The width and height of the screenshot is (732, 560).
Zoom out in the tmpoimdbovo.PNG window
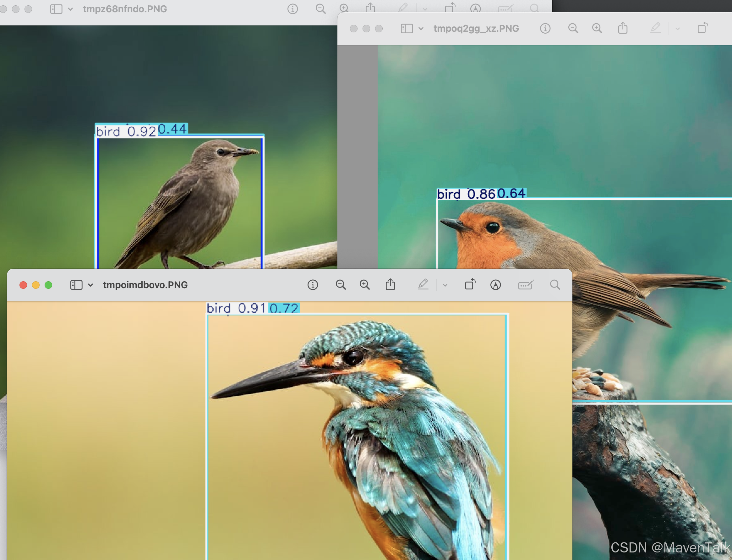341,285
